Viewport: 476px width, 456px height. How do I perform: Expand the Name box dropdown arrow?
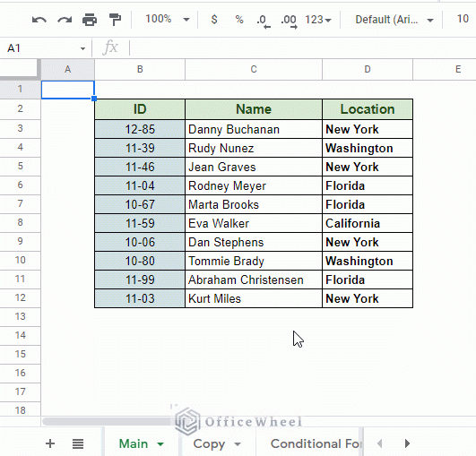pyautogui.click(x=82, y=48)
